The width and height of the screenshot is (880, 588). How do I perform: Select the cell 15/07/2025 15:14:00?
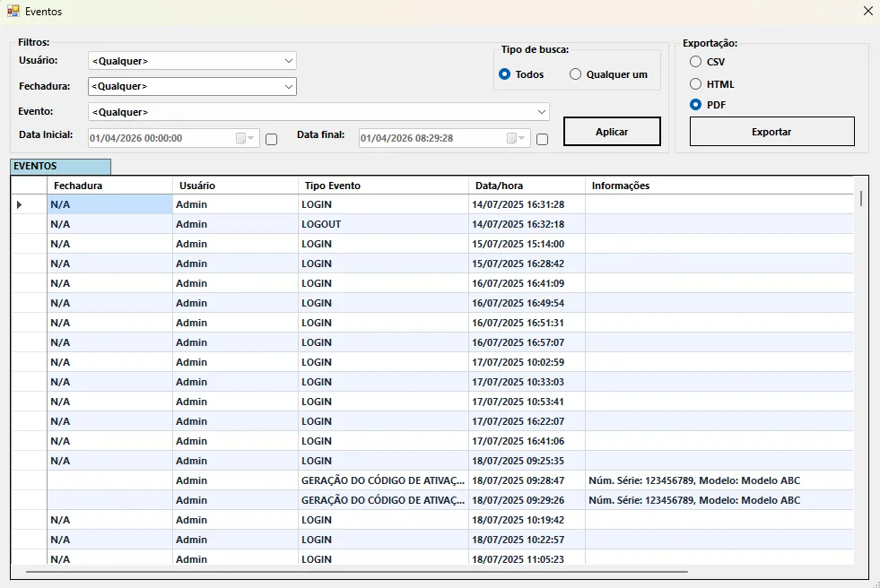click(x=527, y=244)
